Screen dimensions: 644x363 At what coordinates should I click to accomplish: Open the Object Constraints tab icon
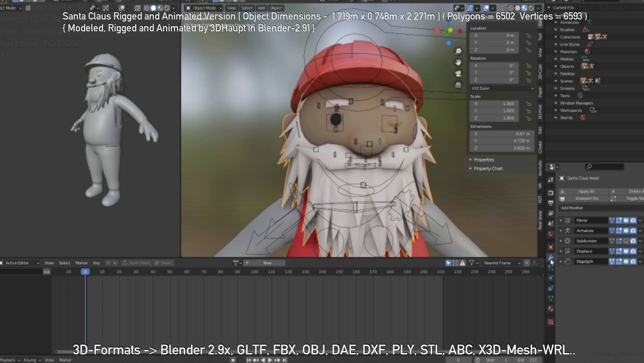550,288
